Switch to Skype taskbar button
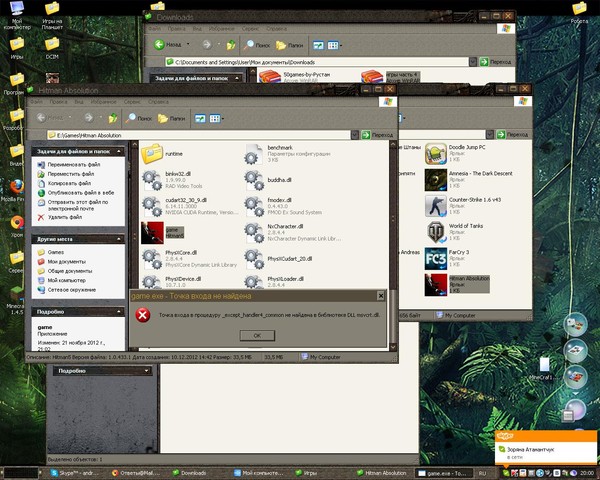The width and height of the screenshot is (600, 480). coord(75,473)
